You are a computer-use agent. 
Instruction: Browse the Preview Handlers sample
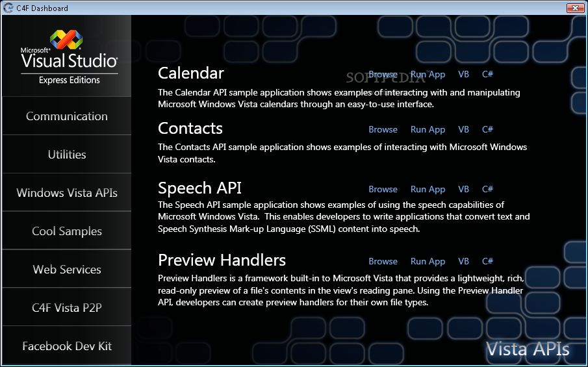click(383, 261)
